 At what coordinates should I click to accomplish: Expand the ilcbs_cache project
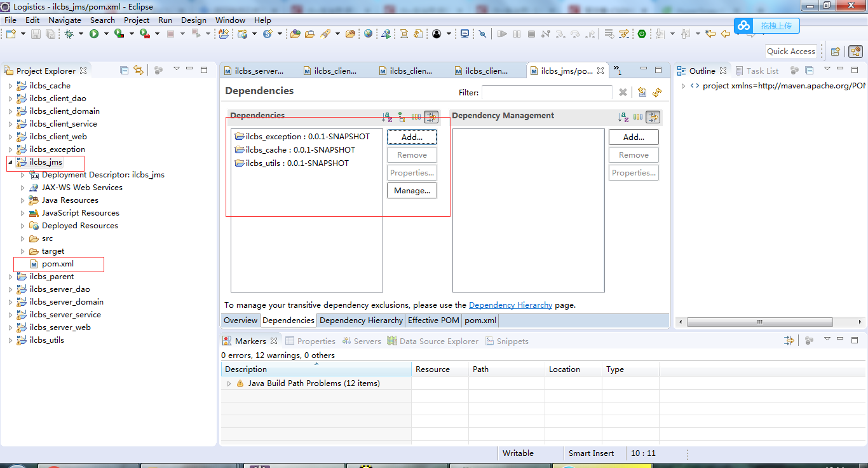10,86
